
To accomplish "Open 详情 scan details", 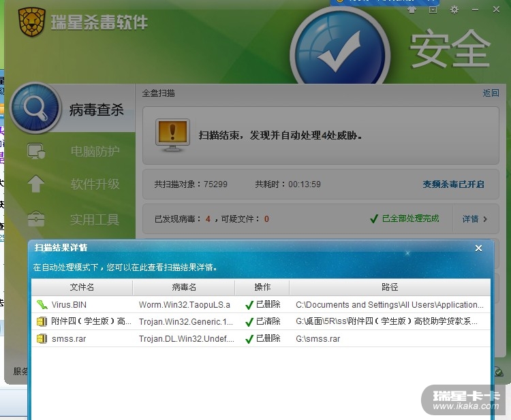I will [470, 219].
